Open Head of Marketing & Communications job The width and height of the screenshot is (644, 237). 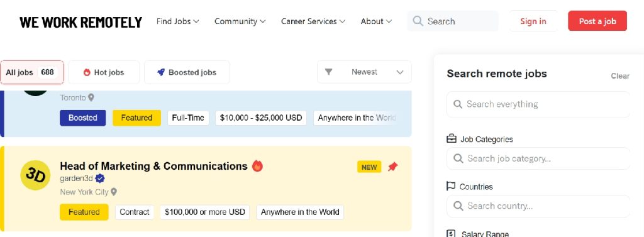(x=153, y=166)
